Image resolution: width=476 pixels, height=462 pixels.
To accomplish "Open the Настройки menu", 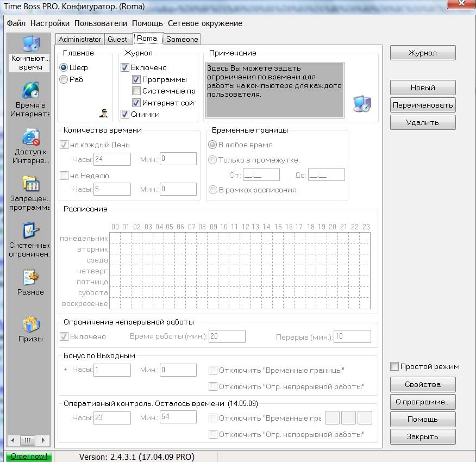I will click(50, 23).
